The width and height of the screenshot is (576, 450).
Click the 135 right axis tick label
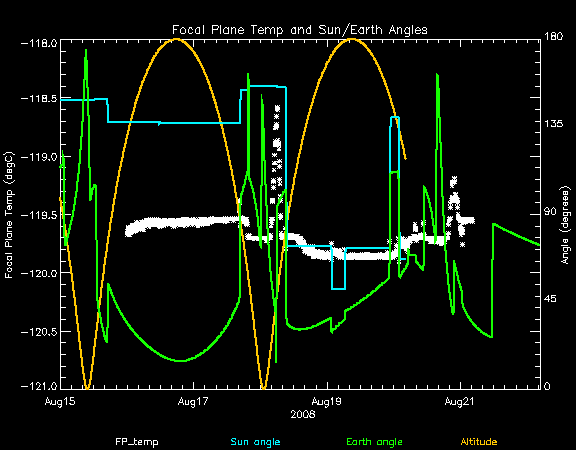tap(553, 124)
